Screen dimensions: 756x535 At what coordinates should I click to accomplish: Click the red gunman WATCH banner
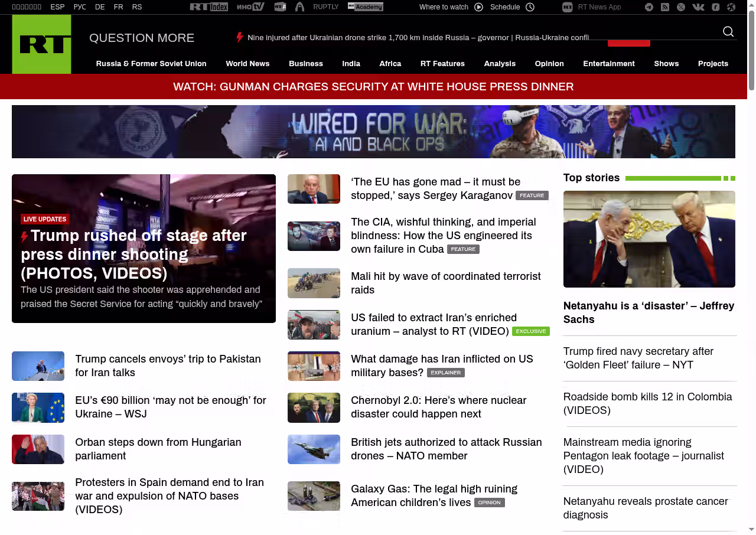click(x=373, y=87)
